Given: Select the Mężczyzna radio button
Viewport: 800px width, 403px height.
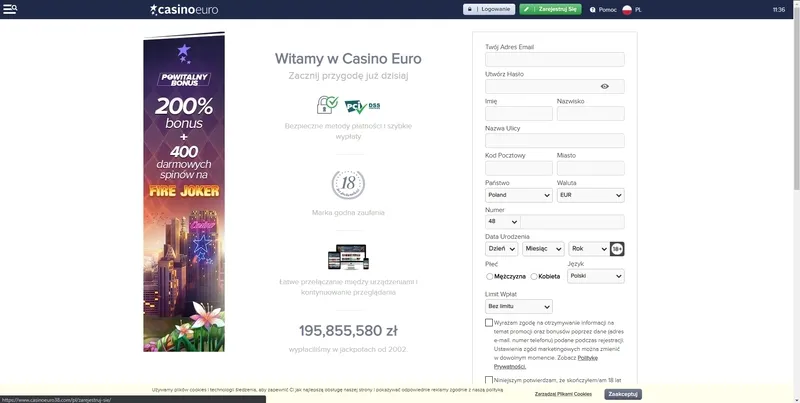Looking at the screenshot, I should coord(490,276).
